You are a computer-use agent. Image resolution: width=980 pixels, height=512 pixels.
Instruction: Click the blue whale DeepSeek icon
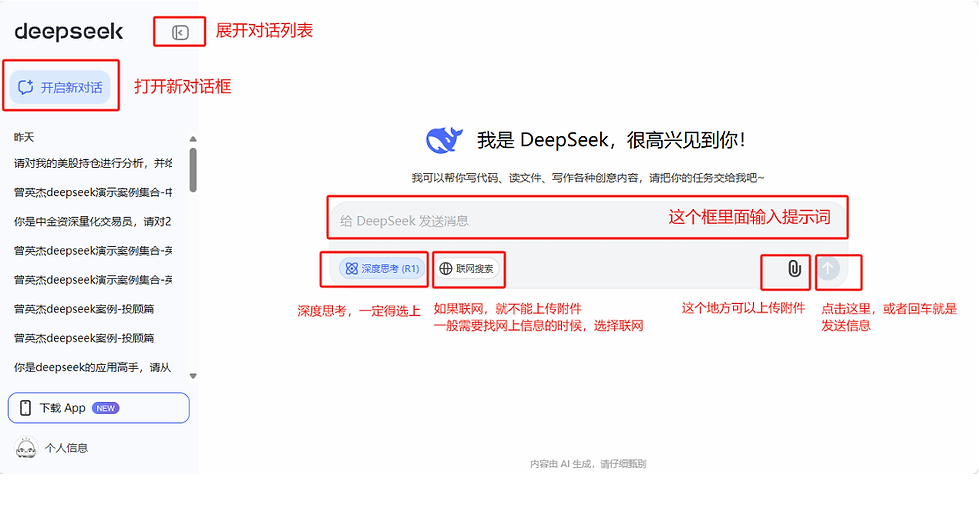click(x=444, y=140)
